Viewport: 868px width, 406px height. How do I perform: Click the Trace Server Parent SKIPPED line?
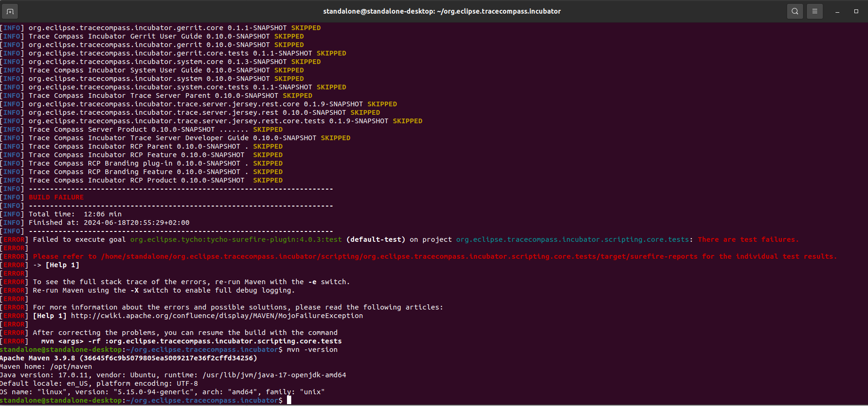coord(156,96)
